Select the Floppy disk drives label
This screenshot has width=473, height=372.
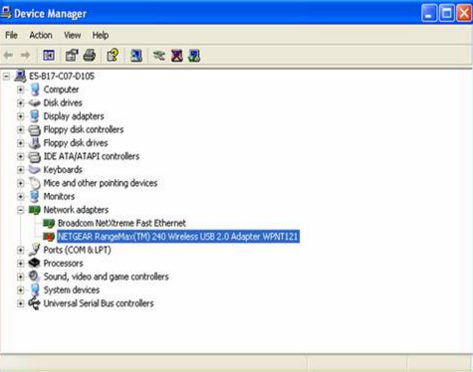[x=76, y=143]
